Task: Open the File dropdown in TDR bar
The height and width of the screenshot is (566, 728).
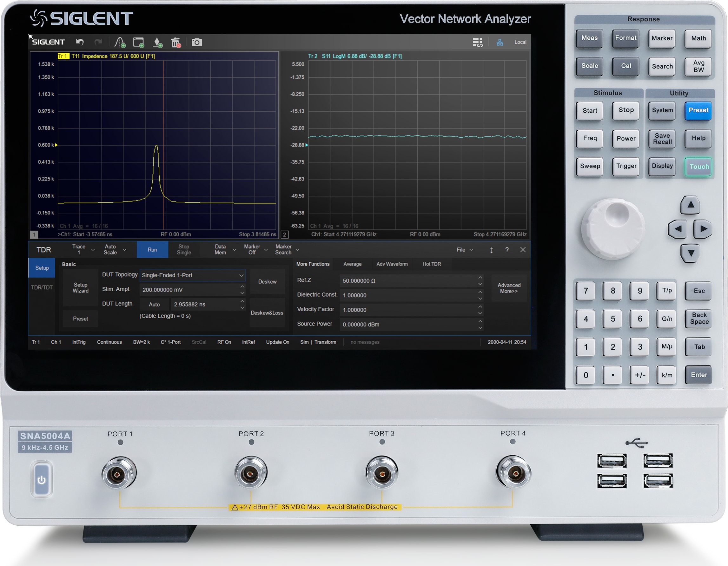Action: tap(465, 250)
